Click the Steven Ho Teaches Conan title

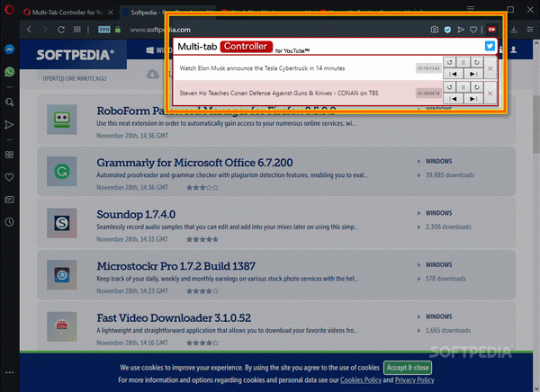279,93
